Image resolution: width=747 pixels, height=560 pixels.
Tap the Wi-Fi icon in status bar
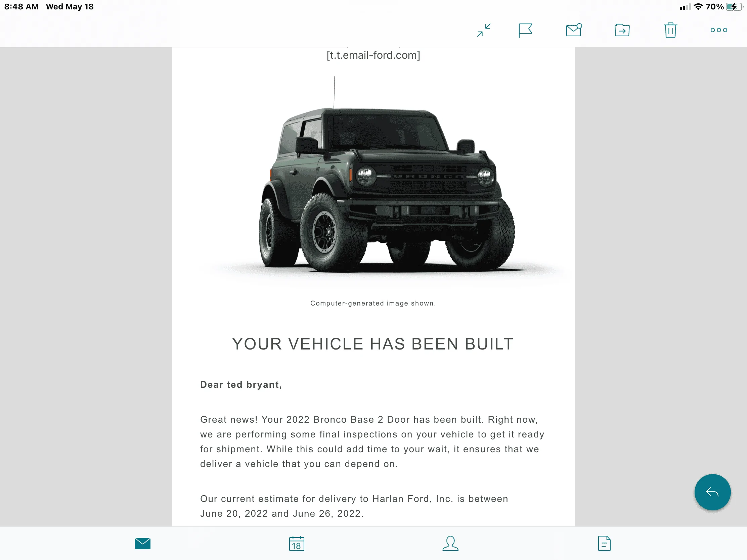tap(698, 7)
